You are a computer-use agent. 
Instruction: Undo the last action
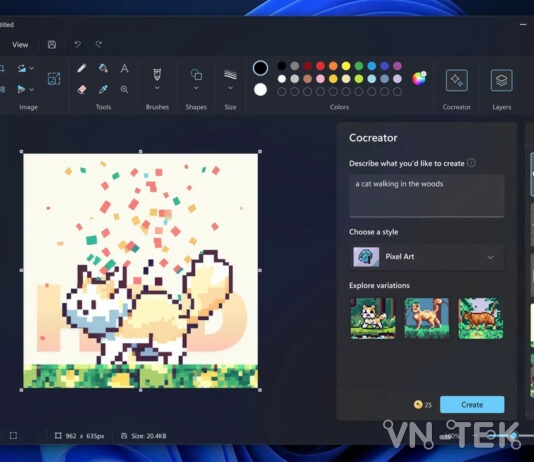77,45
